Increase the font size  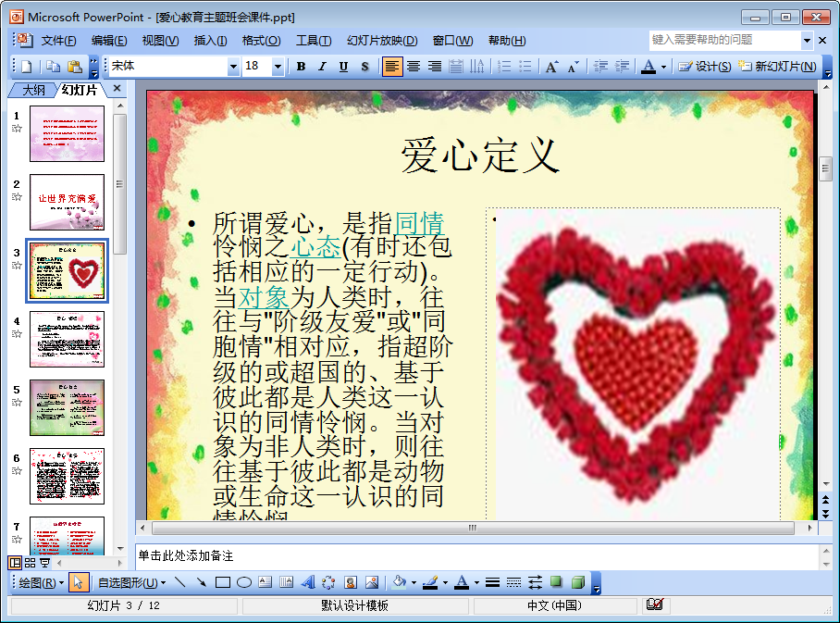(x=551, y=67)
